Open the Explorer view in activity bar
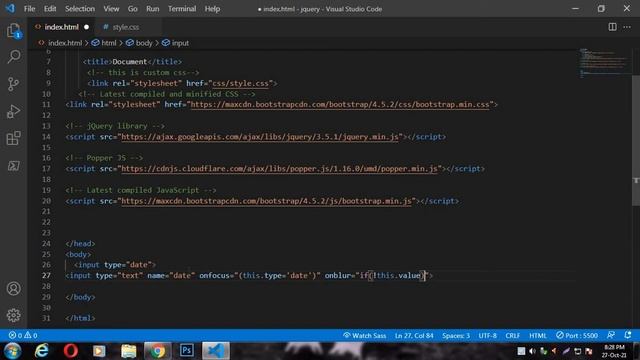Viewport: 640px width, 360px height. point(13,31)
